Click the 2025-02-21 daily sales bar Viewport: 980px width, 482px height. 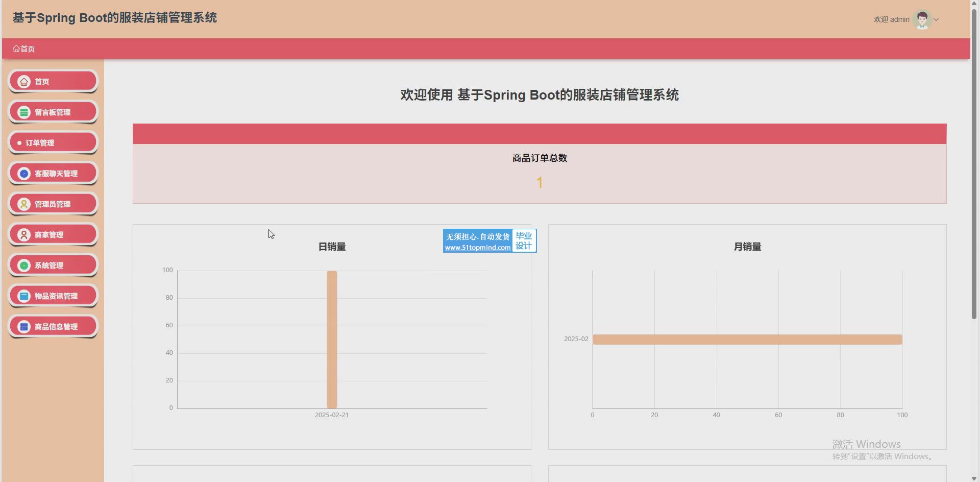[x=332, y=340]
